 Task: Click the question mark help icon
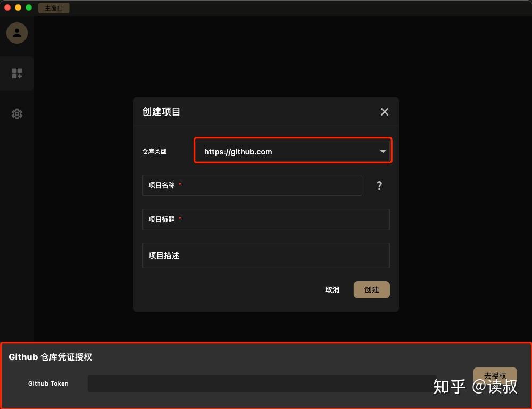(379, 185)
